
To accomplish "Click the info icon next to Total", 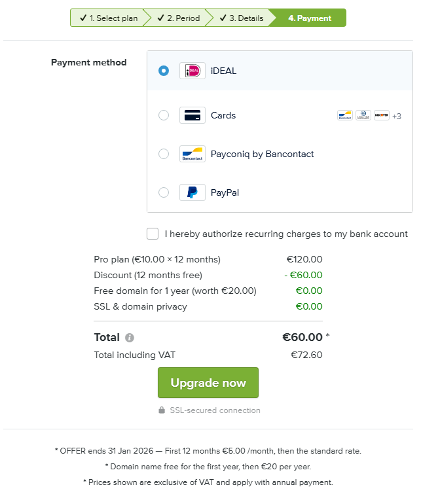I will (130, 338).
